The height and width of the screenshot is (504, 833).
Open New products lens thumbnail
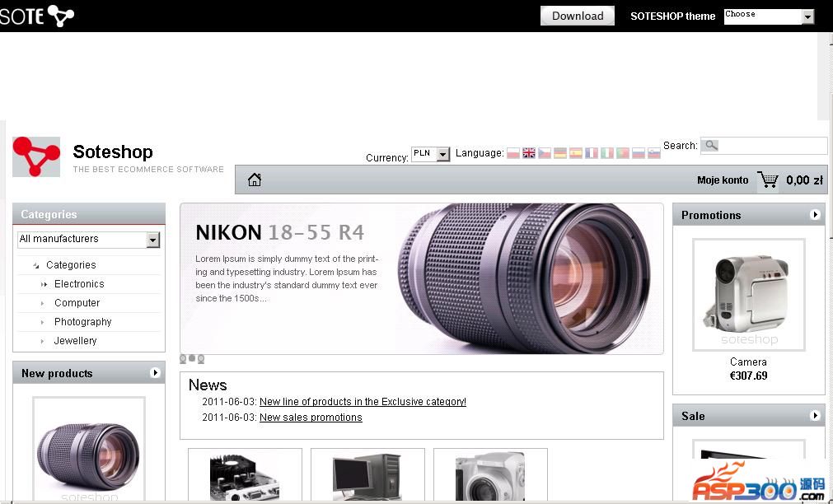(x=89, y=449)
